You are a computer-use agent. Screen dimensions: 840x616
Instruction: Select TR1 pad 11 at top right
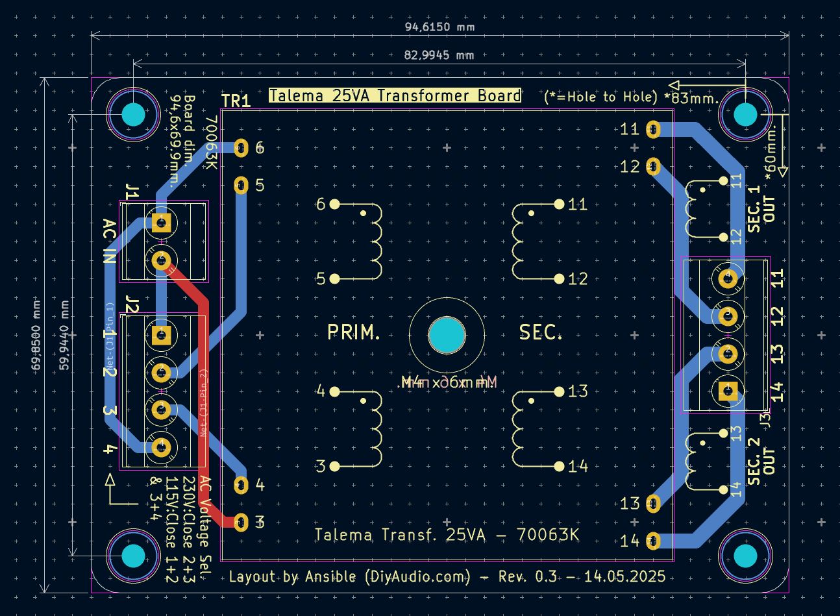[x=654, y=129]
